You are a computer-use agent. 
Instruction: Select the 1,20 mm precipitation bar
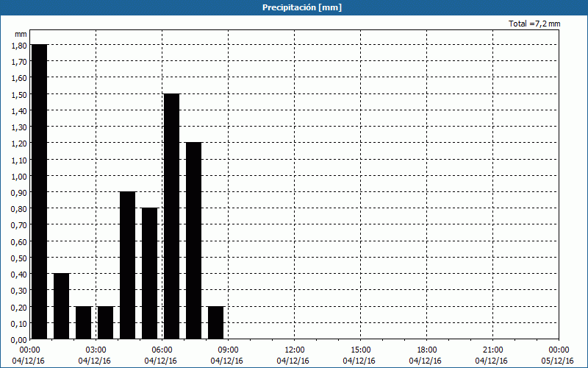point(194,241)
